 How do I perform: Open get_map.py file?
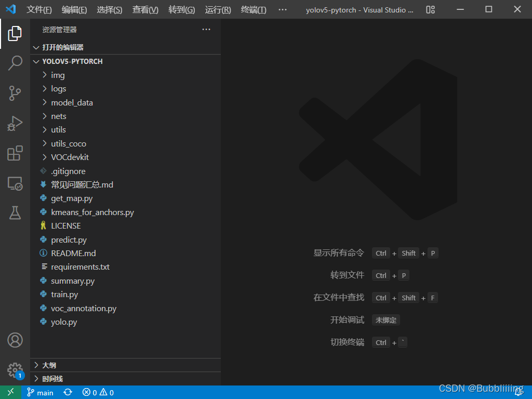click(126, 198)
